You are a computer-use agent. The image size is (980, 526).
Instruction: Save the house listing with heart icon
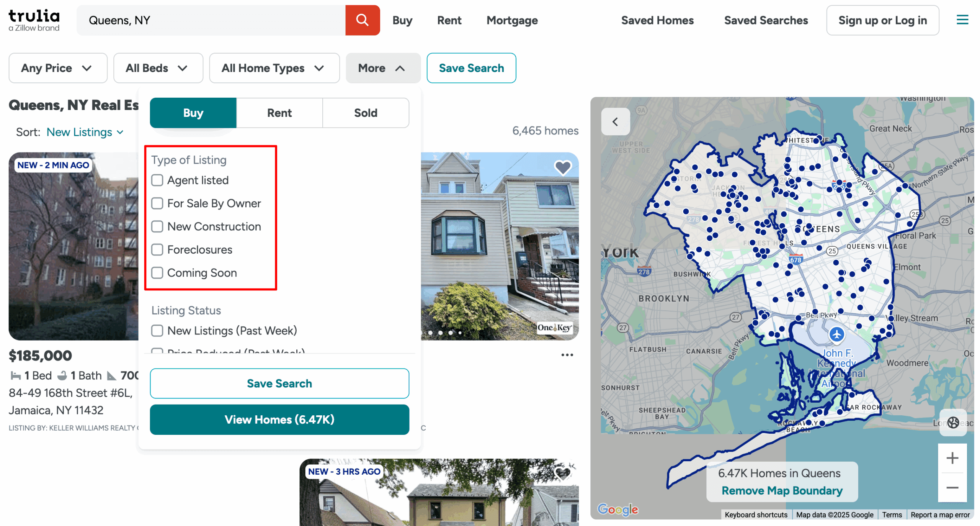coord(562,167)
